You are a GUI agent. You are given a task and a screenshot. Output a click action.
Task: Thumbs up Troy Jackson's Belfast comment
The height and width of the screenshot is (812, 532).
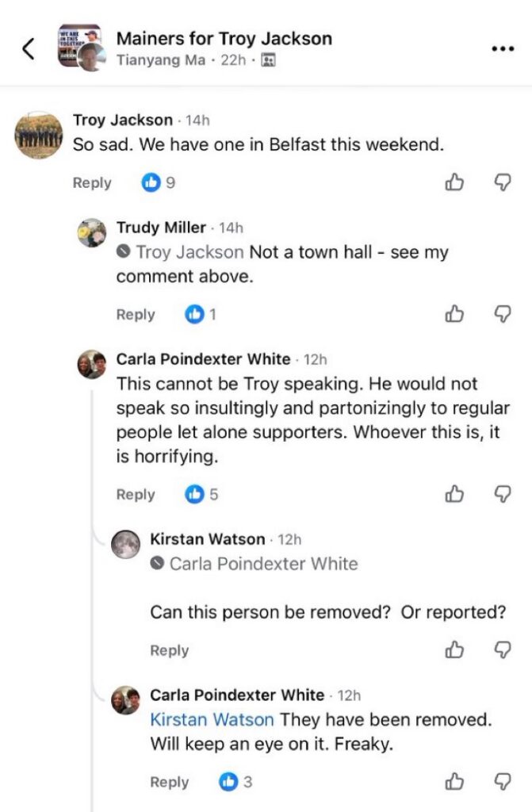pos(454,182)
